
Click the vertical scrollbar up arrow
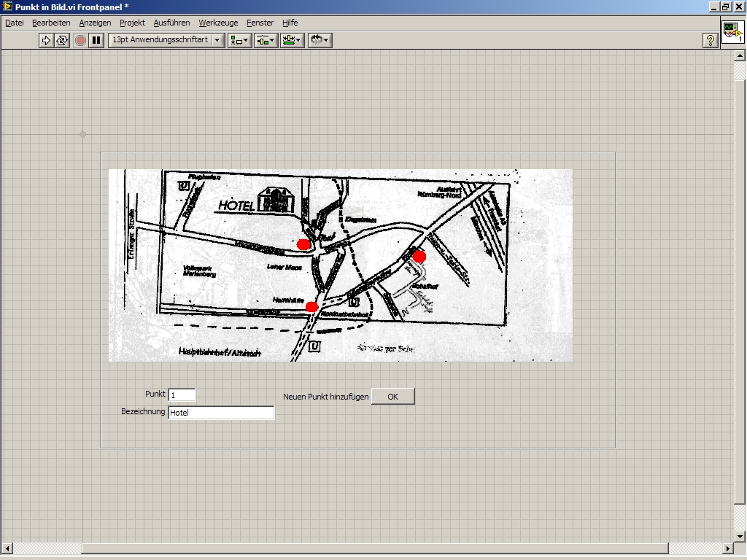click(x=740, y=55)
